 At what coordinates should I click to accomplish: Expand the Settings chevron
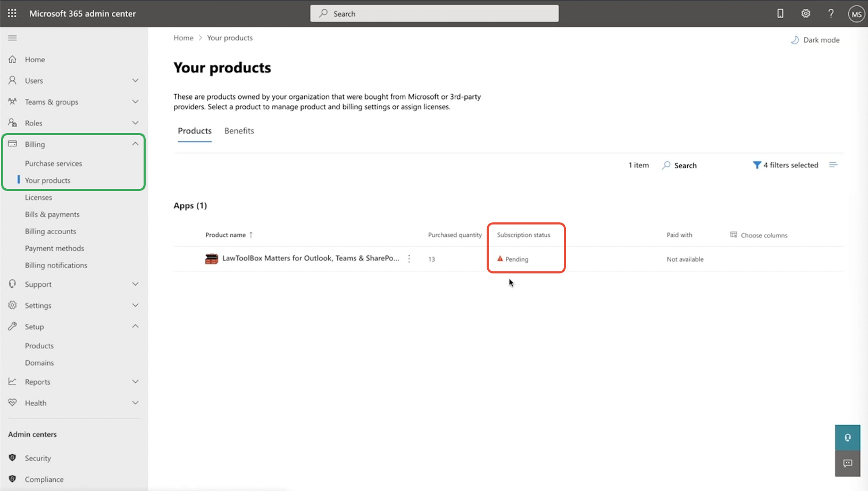(135, 305)
